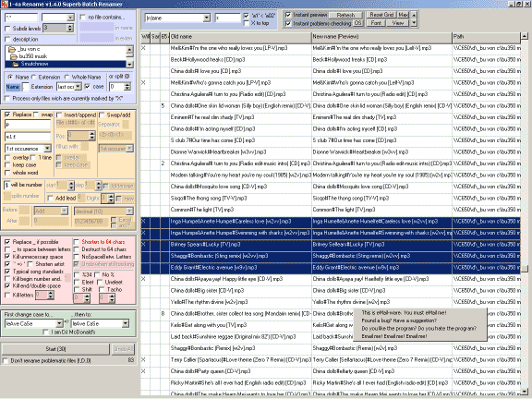Click the 'x' text field beside sort dropdown

227,18
